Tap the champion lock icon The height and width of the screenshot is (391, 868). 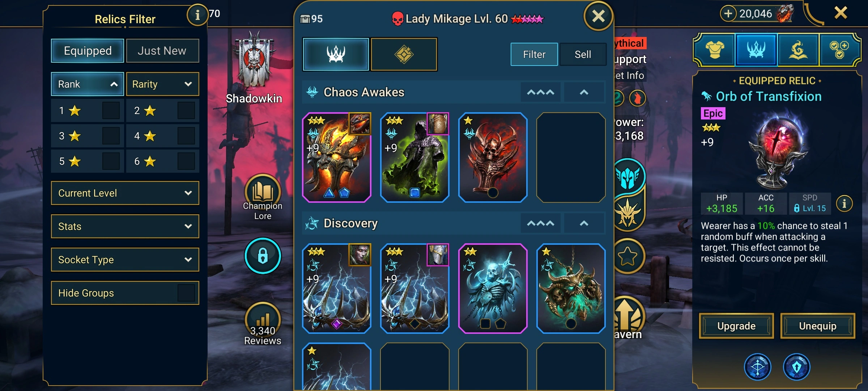(x=263, y=256)
